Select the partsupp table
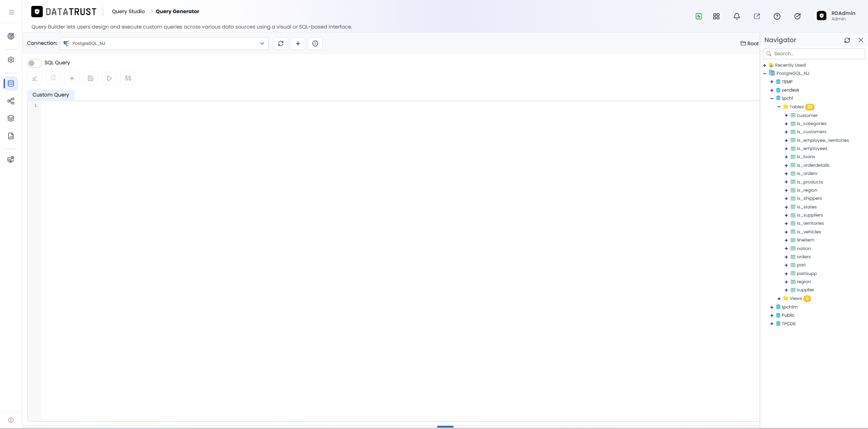Screen dimensions: 868x429 (x=806, y=274)
